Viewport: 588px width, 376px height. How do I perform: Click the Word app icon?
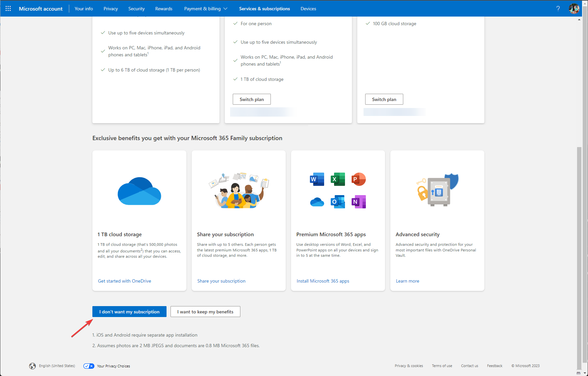(317, 179)
